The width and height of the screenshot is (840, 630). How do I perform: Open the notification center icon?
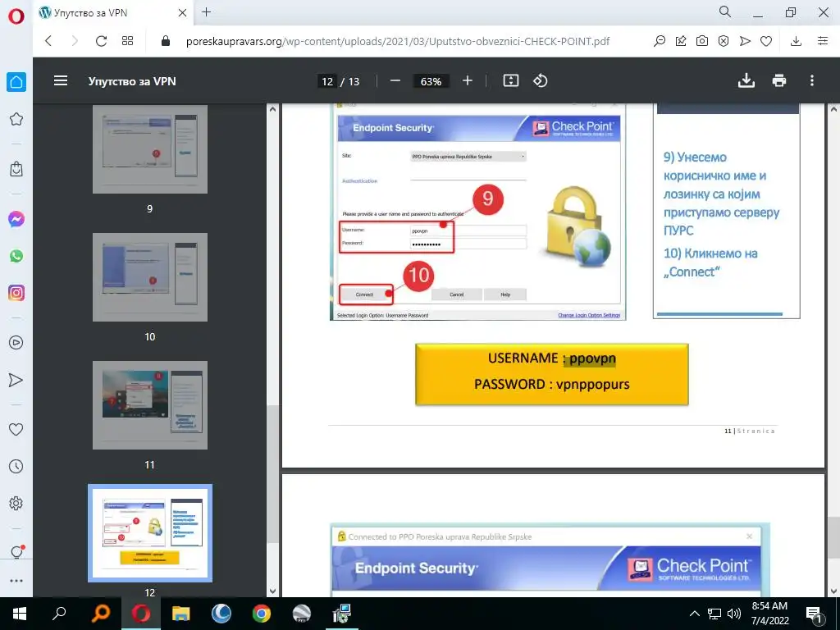[x=813, y=614]
